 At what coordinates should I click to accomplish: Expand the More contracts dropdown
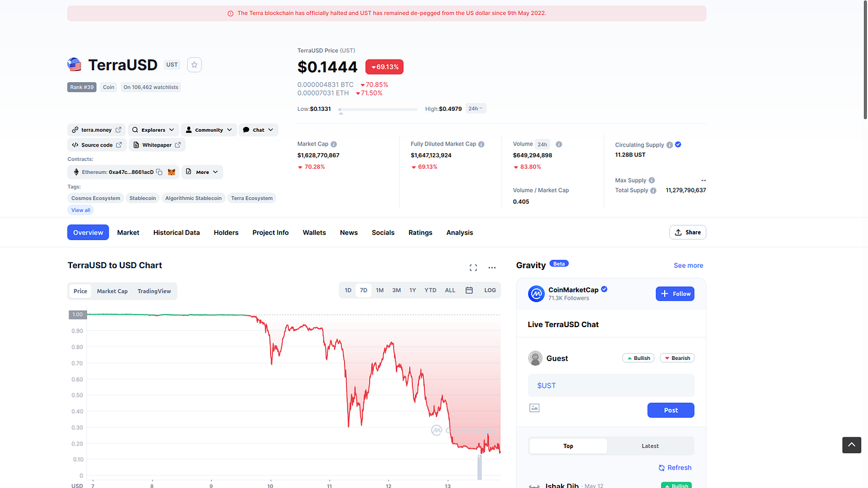point(202,172)
